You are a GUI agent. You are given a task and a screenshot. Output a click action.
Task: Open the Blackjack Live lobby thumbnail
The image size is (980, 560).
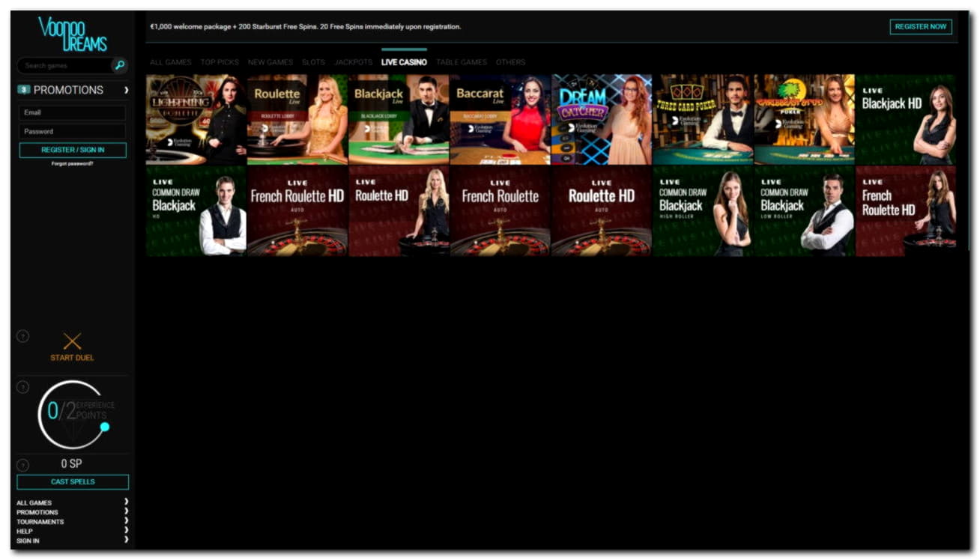pyautogui.click(x=399, y=119)
